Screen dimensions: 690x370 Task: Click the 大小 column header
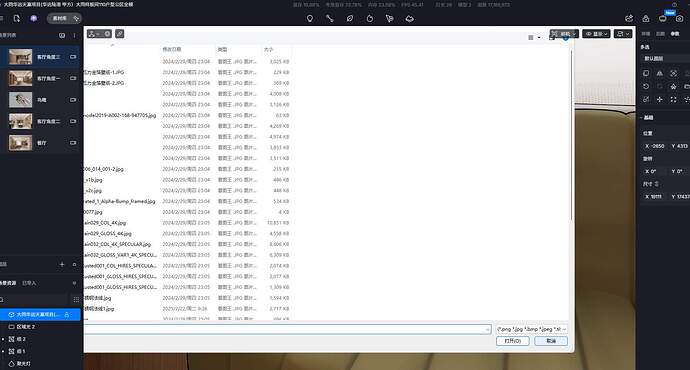268,49
